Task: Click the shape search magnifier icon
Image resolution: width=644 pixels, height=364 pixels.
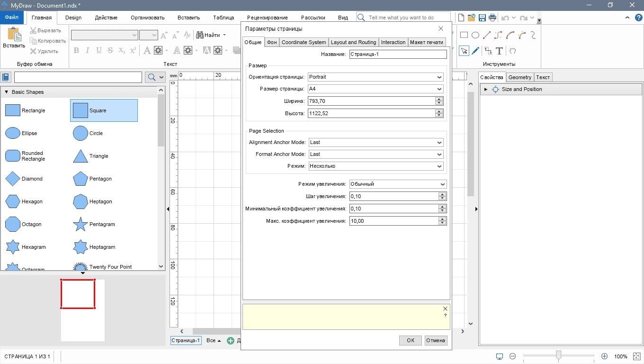Action: point(152,77)
